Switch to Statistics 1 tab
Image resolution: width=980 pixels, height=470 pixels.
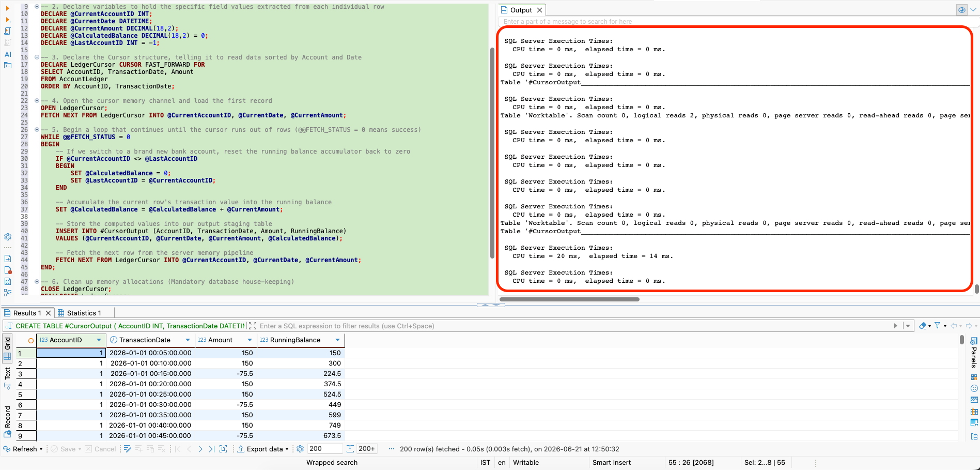(80, 313)
